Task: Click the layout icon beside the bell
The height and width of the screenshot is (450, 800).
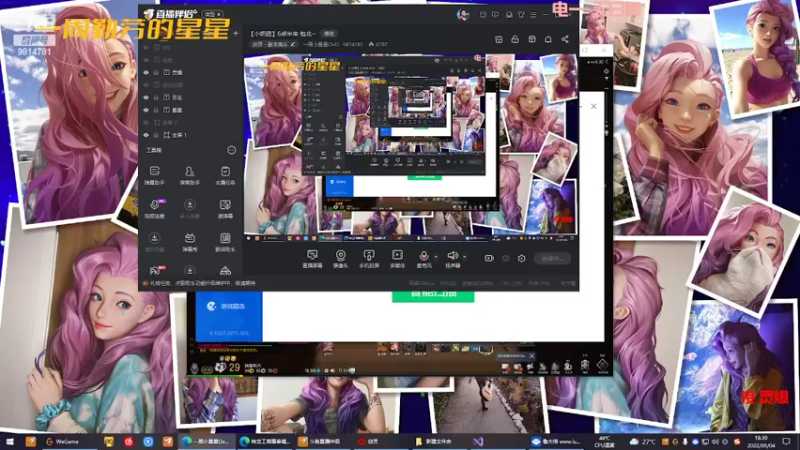Action: [532, 39]
